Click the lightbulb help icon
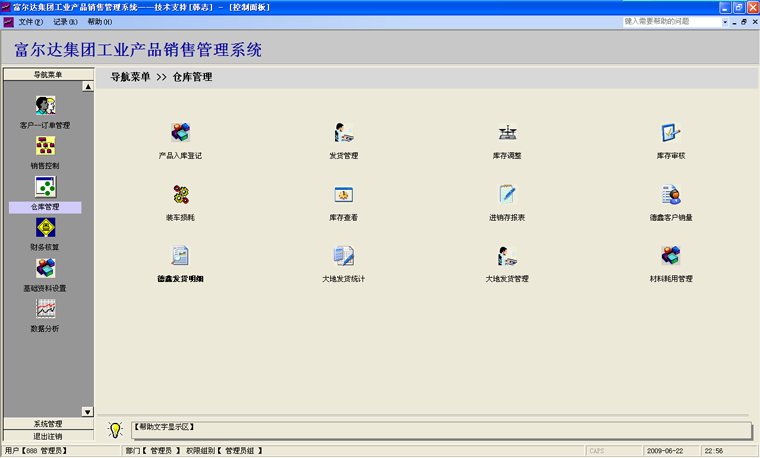760x458 pixels. (115, 429)
